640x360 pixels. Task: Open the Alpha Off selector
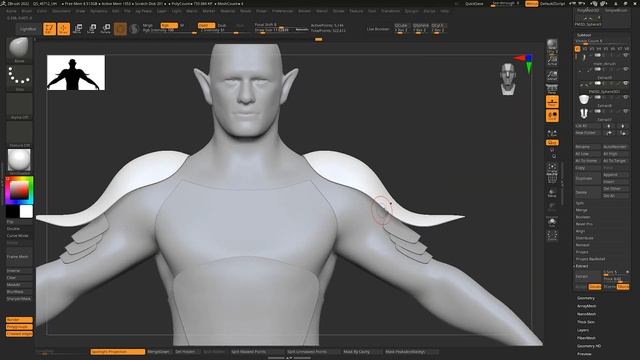coord(19,106)
